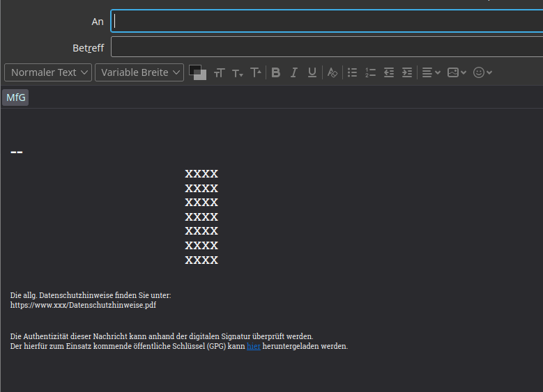Click the decrease font size icon
Screen dimensions: 543x392
click(x=238, y=72)
